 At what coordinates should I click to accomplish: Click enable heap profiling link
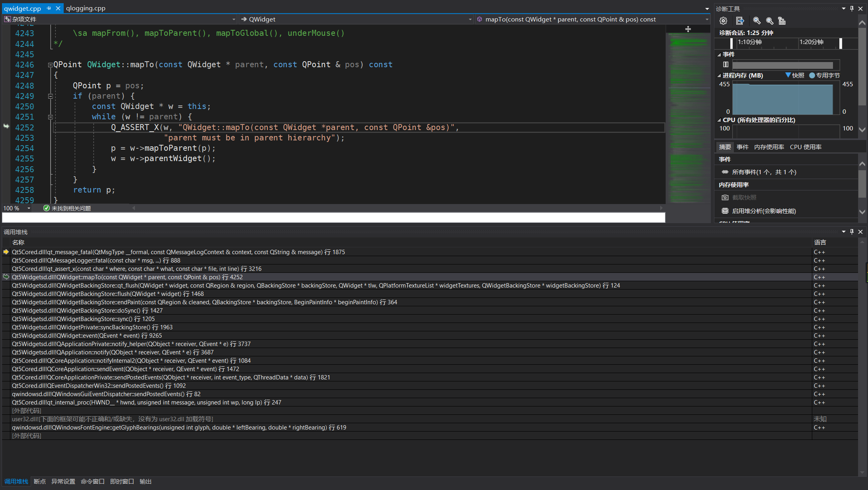click(x=764, y=211)
